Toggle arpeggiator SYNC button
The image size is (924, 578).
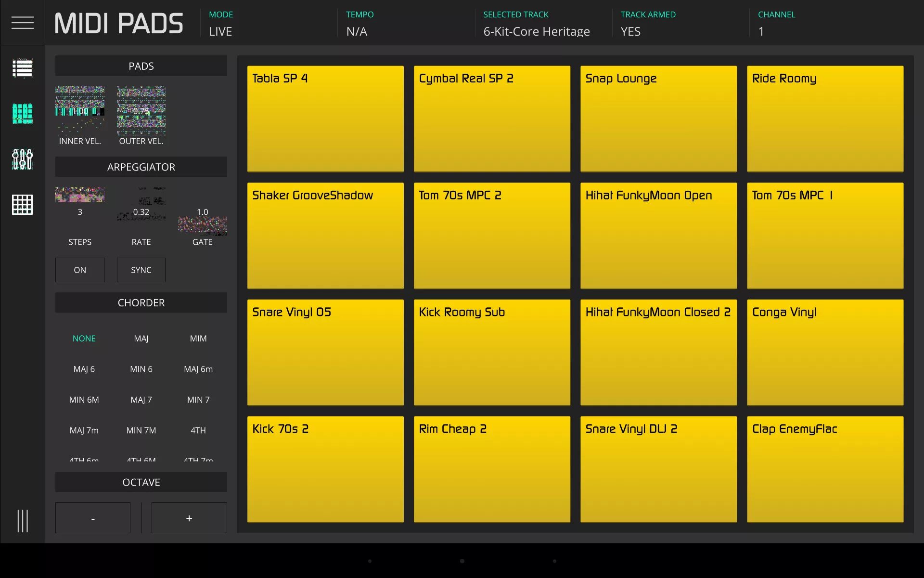coord(141,270)
